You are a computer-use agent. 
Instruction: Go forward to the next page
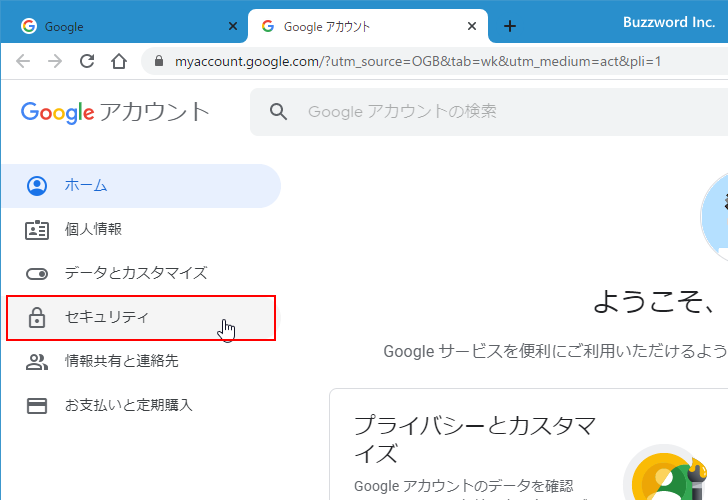pos(55,61)
